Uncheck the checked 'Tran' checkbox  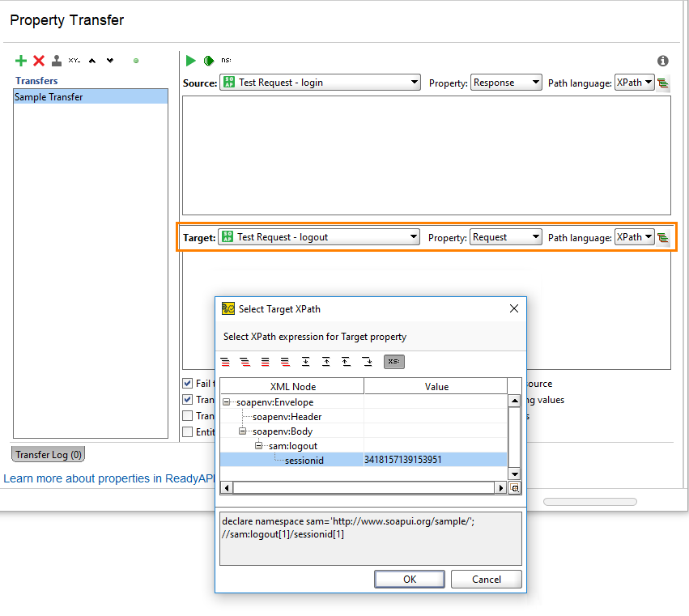188,399
